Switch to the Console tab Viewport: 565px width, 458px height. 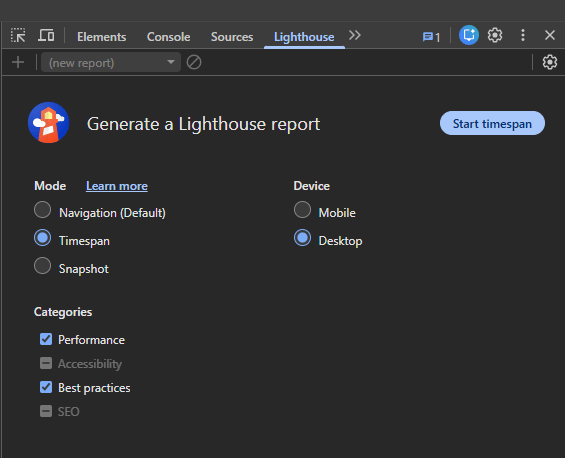click(x=168, y=37)
